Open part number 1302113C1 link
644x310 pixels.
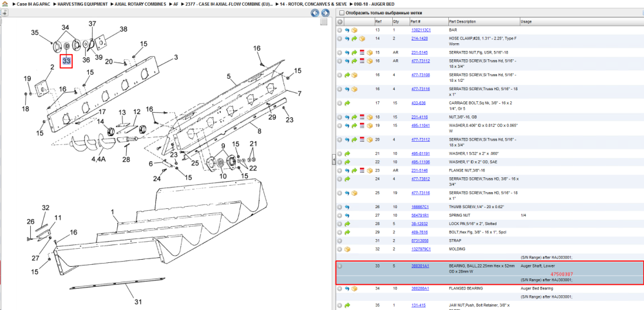tap(421, 30)
